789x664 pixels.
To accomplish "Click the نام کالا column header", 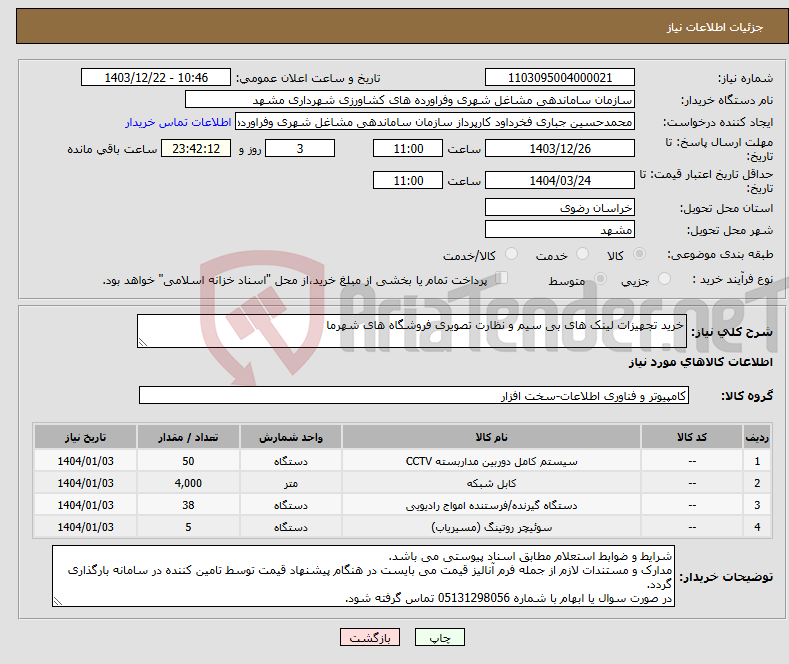I will [x=491, y=437].
